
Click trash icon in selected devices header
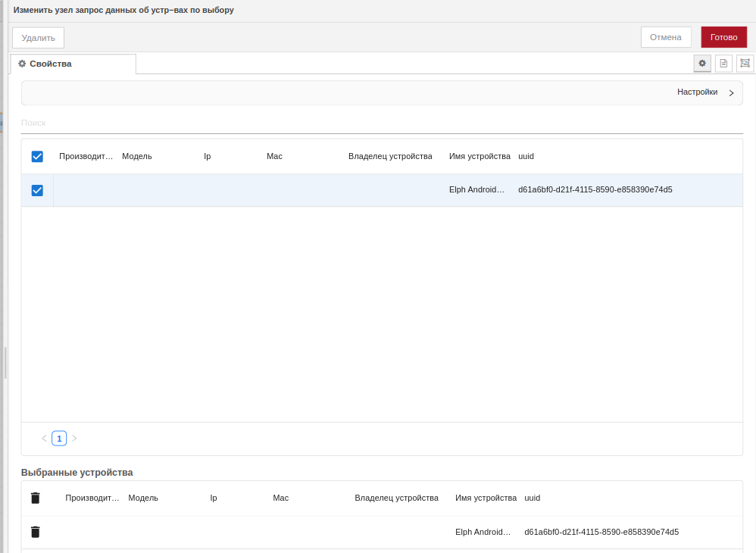click(x=36, y=498)
